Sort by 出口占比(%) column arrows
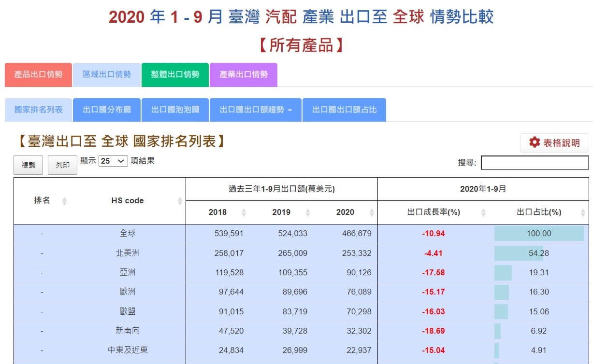The height and width of the screenshot is (364, 593). tap(582, 212)
